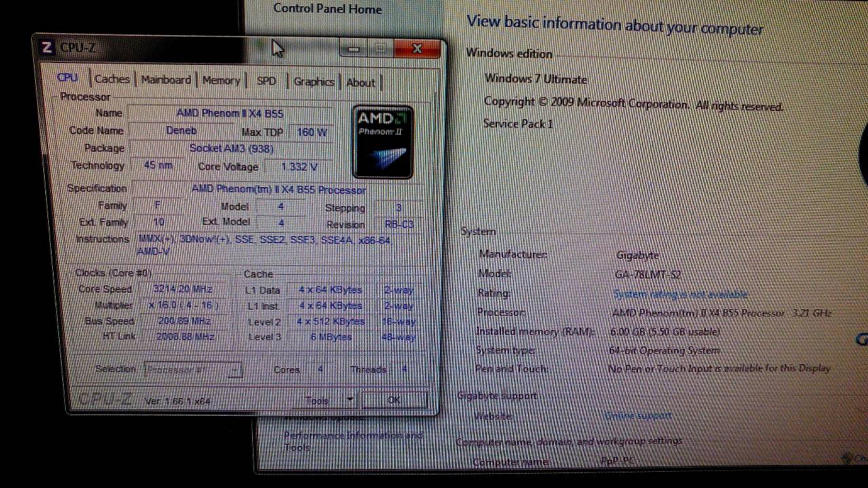Click the Code Name value 'Deneb'
This screenshot has height=488, width=868.
click(x=181, y=131)
